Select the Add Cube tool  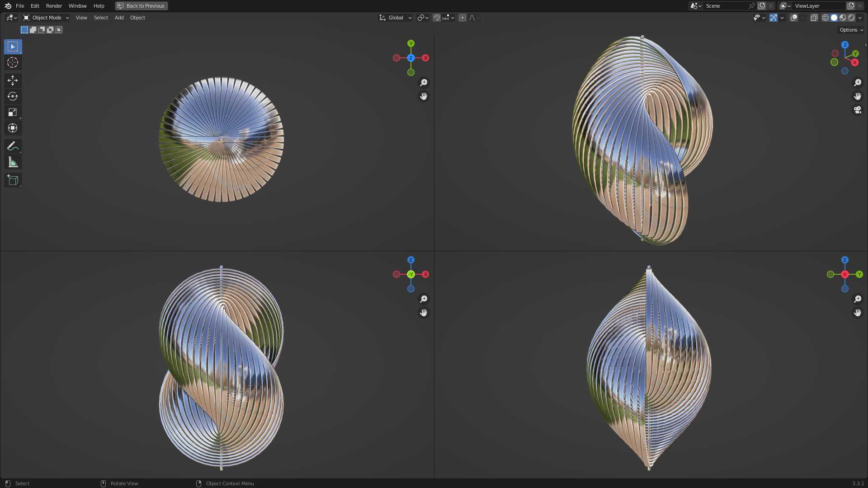coord(13,180)
